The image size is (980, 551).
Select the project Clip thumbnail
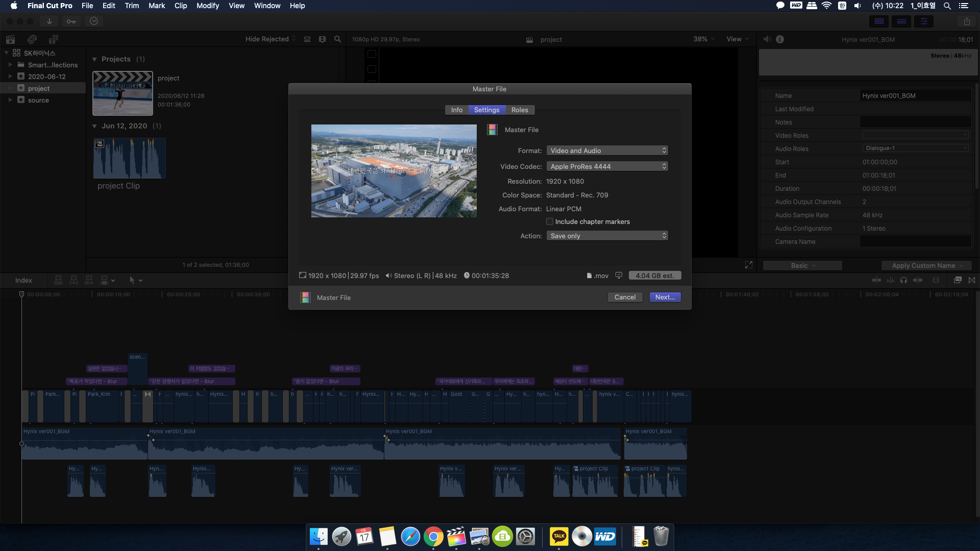click(130, 159)
